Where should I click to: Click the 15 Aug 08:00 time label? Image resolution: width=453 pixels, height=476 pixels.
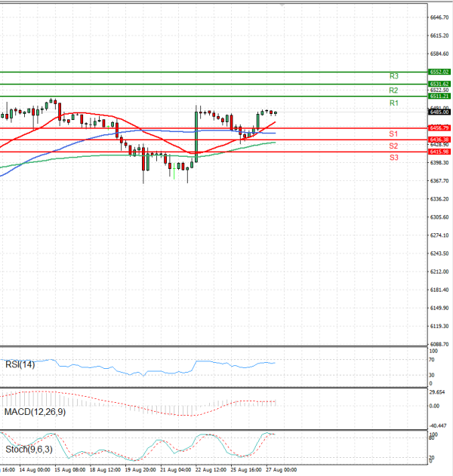70,470
